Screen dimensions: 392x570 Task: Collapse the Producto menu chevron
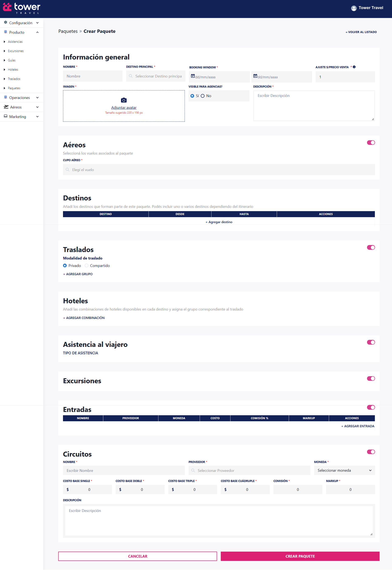pos(37,32)
